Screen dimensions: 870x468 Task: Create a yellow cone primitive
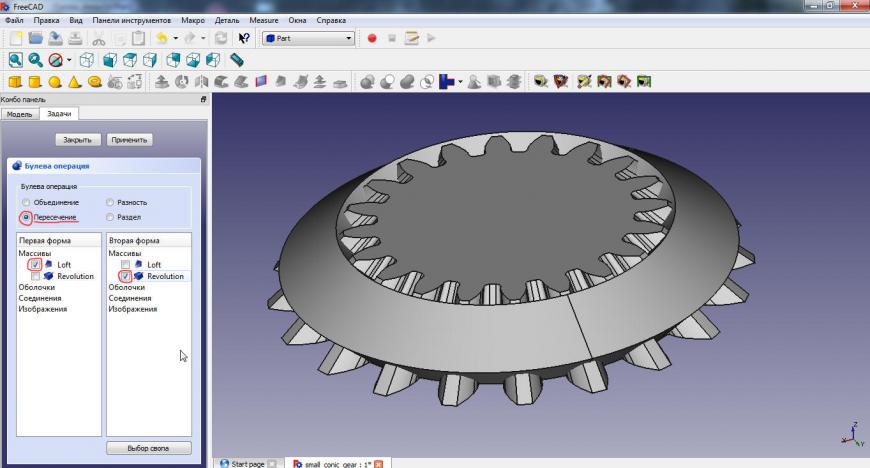[74, 82]
